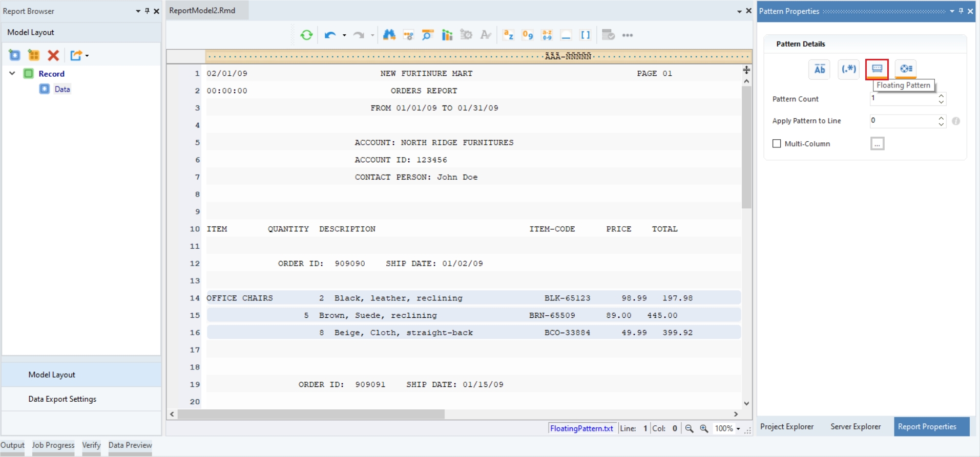Select the Data node in tree
The width and height of the screenshot is (980, 457).
(62, 89)
